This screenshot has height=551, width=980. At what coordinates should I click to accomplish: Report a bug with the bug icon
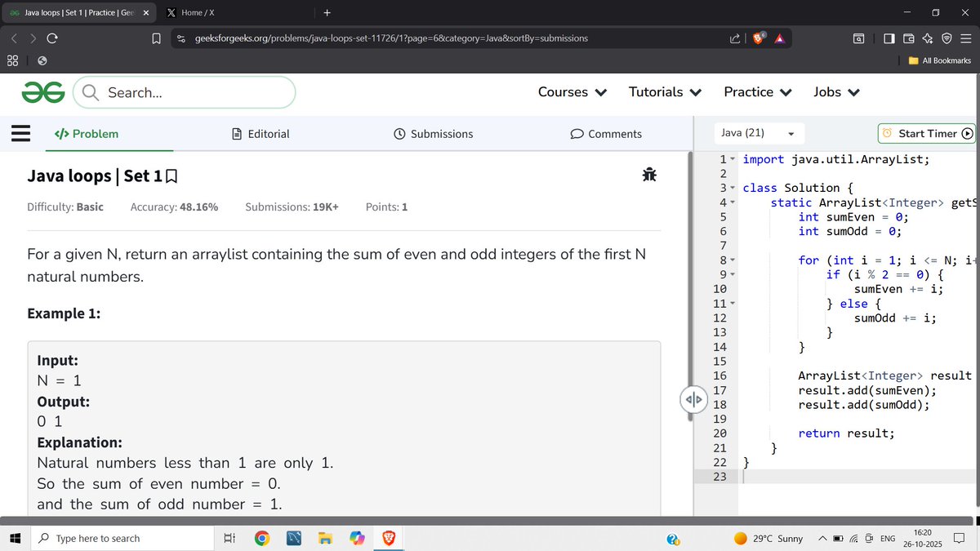pyautogui.click(x=650, y=175)
